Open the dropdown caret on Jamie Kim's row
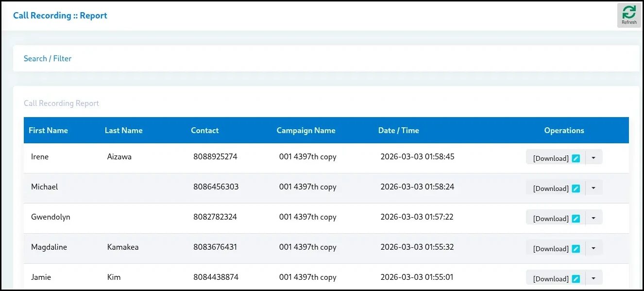The width and height of the screenshot is (644, 291). click(594, 277)
